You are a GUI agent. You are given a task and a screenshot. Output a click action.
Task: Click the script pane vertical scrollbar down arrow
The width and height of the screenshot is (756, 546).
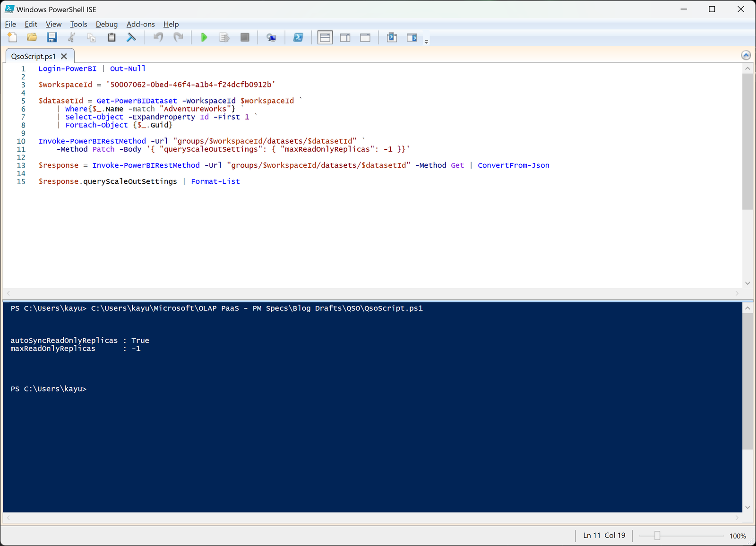point(747,283)
